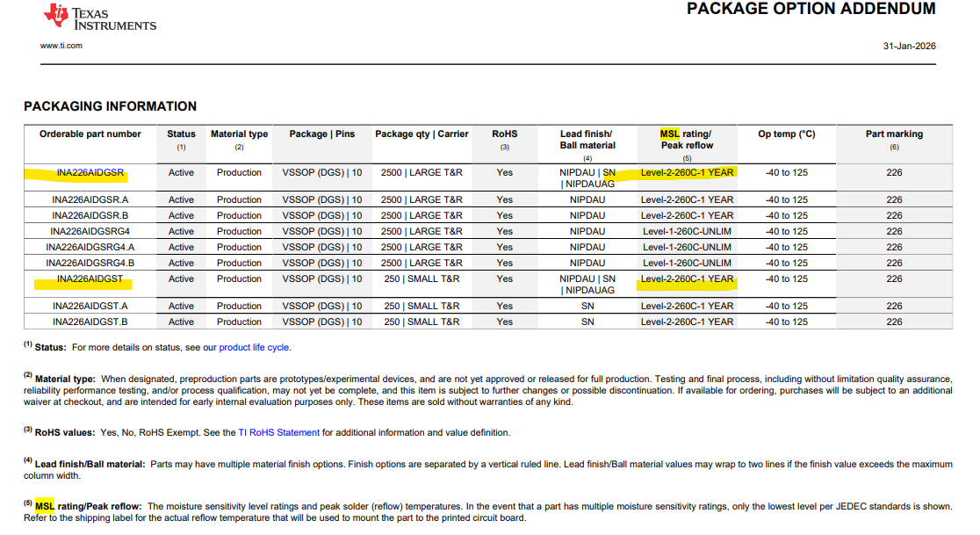Click the Op temp (°C) column header
980x535 pixels.
(787, 134)
